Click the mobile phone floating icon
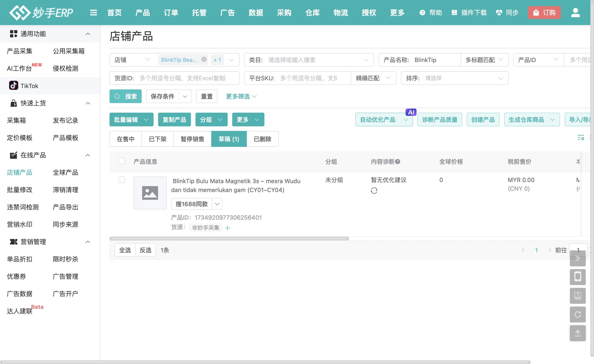Image resolution: width=594 pixels, height=364 pixels. tap(578, 277)
